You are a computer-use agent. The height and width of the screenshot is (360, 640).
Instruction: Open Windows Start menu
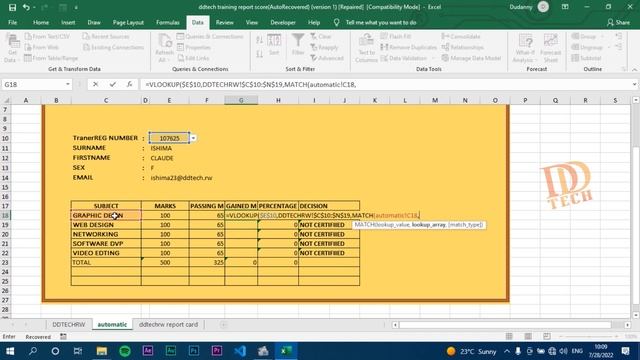[9, 351]
